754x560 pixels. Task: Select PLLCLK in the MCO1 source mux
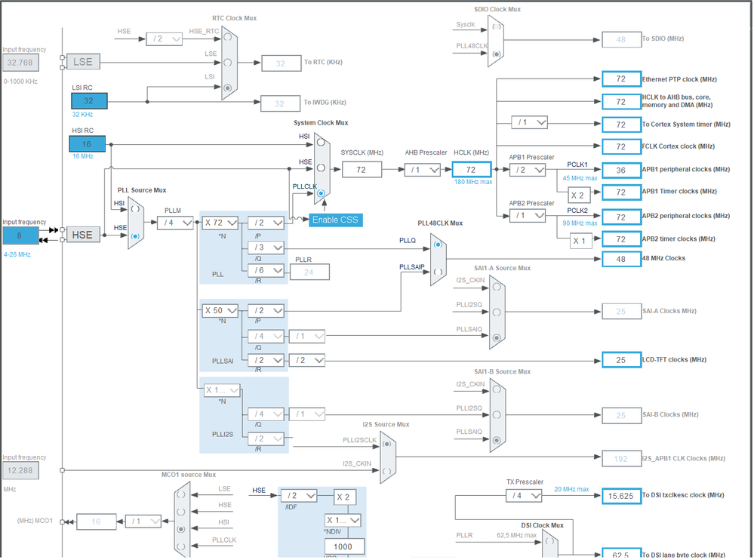[x=180, y=546]
